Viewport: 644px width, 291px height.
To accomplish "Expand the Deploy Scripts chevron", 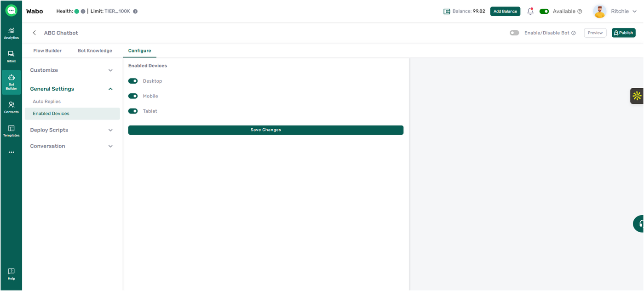I will point(110,130).
